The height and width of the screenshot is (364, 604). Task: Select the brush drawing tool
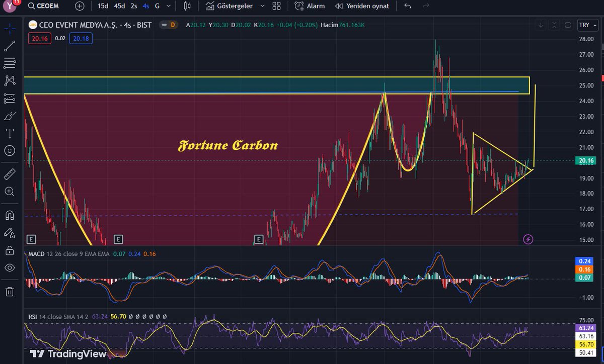point(10,116)
